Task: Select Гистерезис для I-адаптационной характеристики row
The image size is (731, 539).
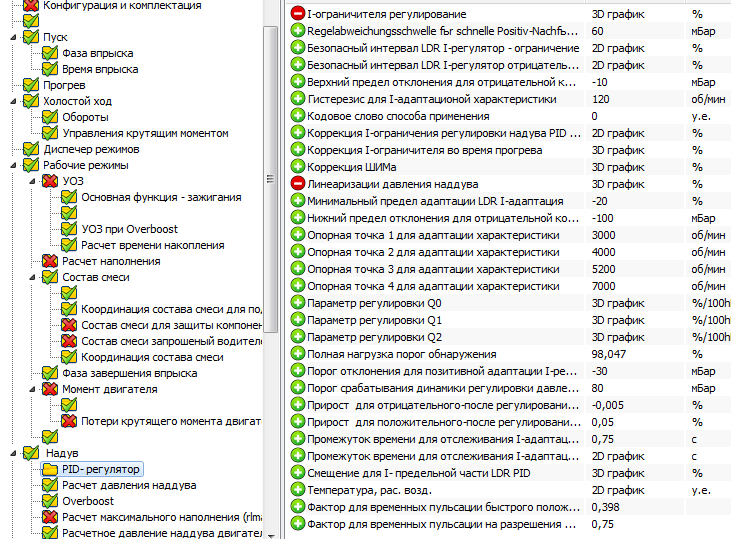Action: [x=438, y=99]
